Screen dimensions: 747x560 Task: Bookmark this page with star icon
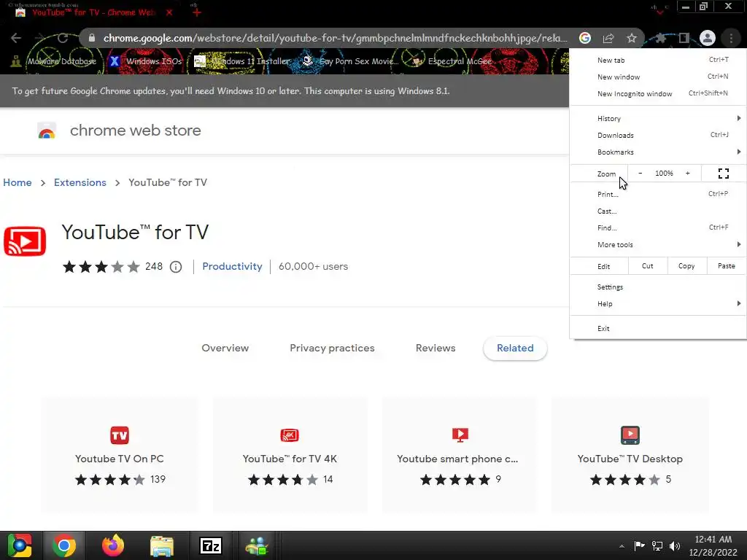[632, 38]
